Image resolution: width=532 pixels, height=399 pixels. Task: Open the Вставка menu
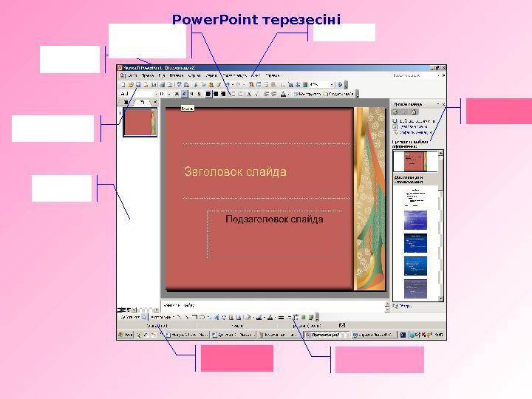[177, 75]
